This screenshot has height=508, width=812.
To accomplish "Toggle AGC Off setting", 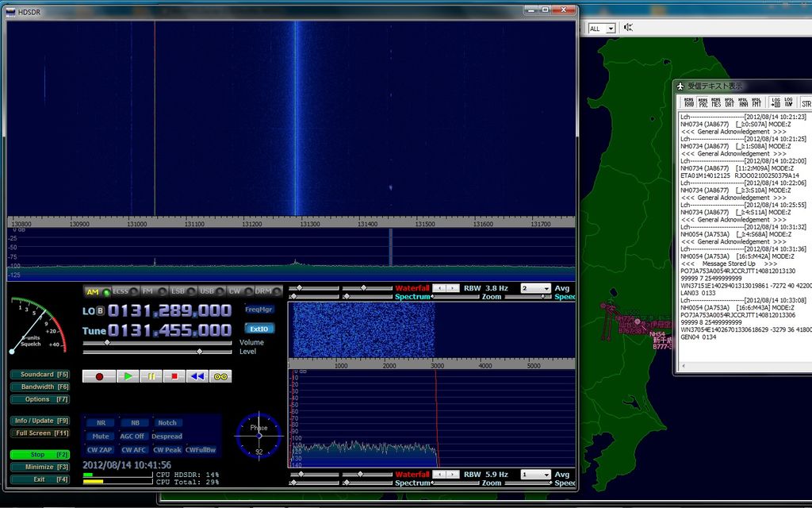I will (x=132, y=436).
